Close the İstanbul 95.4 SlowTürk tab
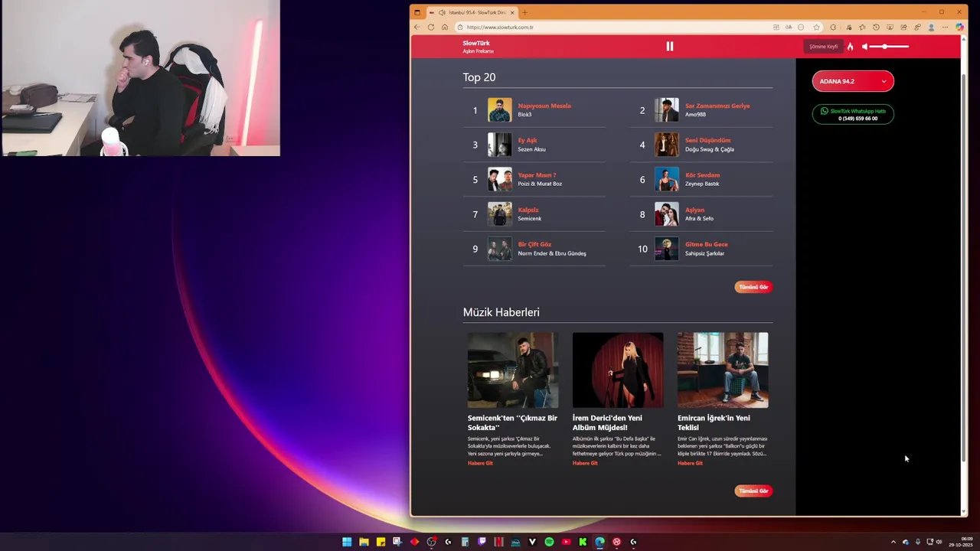Screen dimensions: 980x551 (x=512, y=12)
